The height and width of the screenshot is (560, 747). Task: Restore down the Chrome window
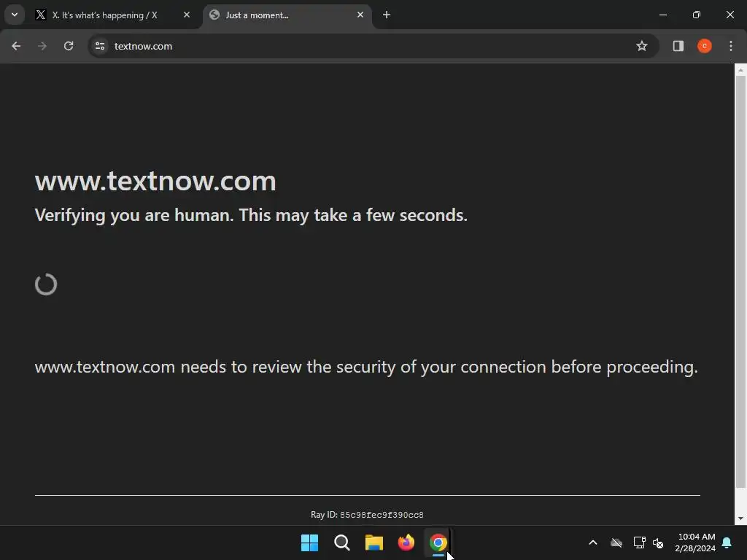[697, 15]
